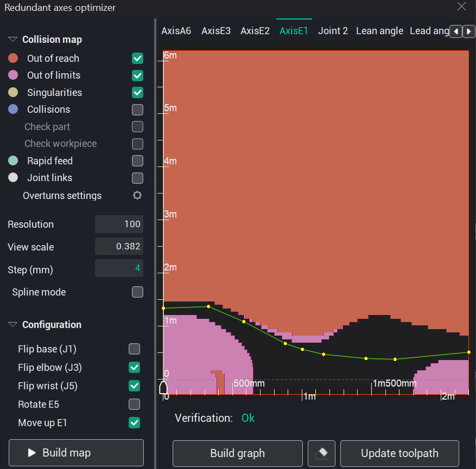Collapse the Configuration section
Viewport: 476px width, 469px height.
click(x=12, y=325)
